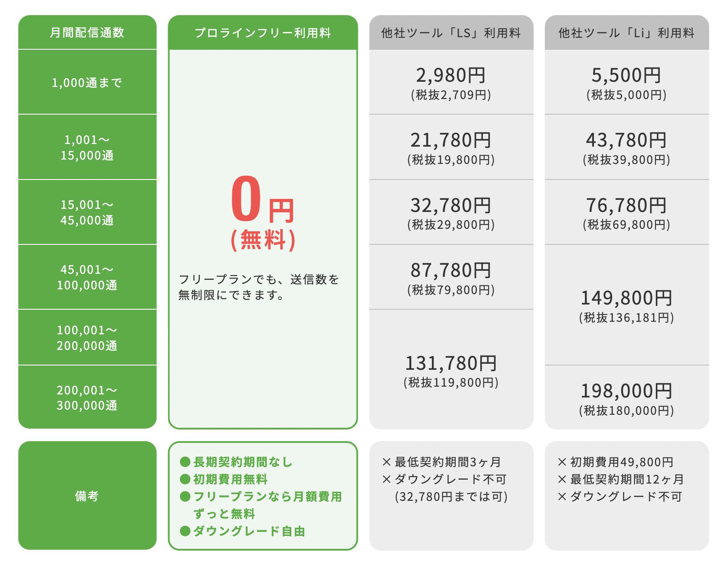The height and width of the screenshot is (564, 728).
Task: Click the 他社ツール「LS」利用料 header
Action: [451, 33]
